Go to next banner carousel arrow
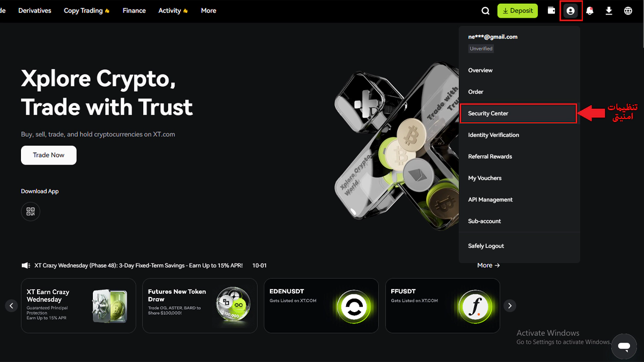This screenshot has width=644, height=362. [x=510, y=306]
